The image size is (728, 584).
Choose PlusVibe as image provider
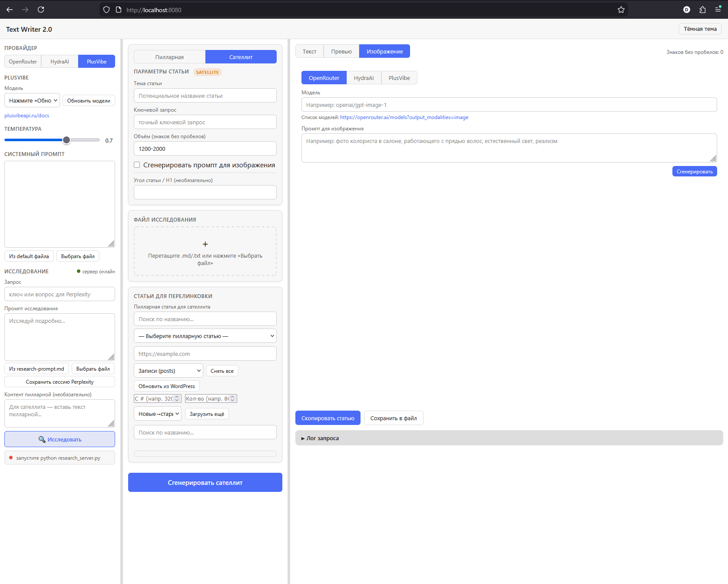point(399,78)
